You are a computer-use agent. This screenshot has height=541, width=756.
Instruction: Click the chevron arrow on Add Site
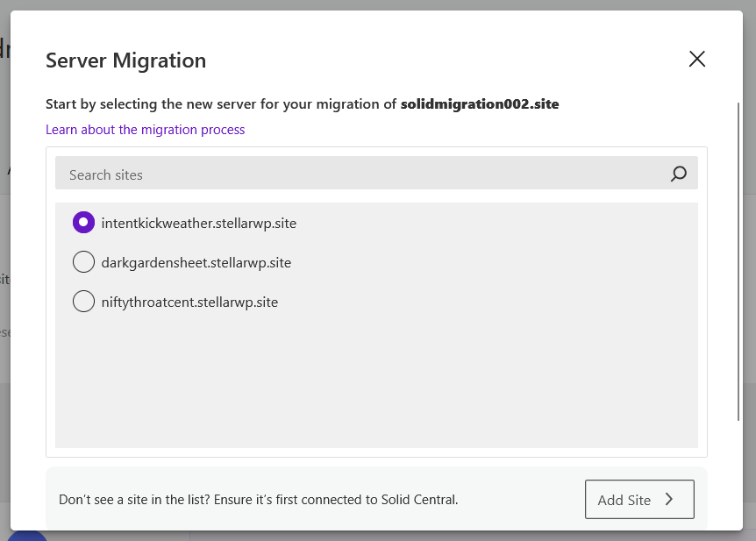pos(669,500)
